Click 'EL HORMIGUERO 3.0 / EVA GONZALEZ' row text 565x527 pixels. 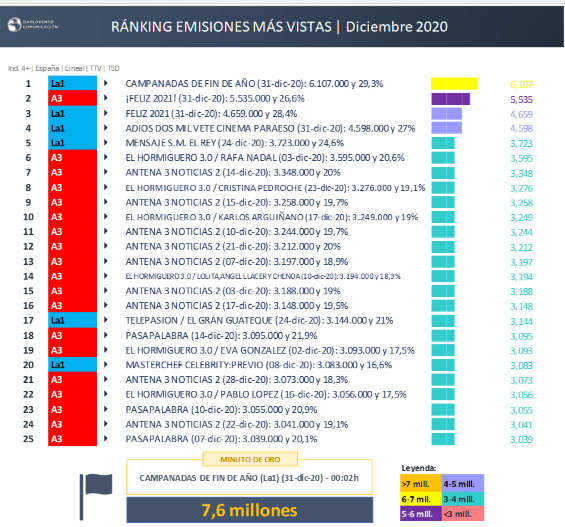point(270,350)
